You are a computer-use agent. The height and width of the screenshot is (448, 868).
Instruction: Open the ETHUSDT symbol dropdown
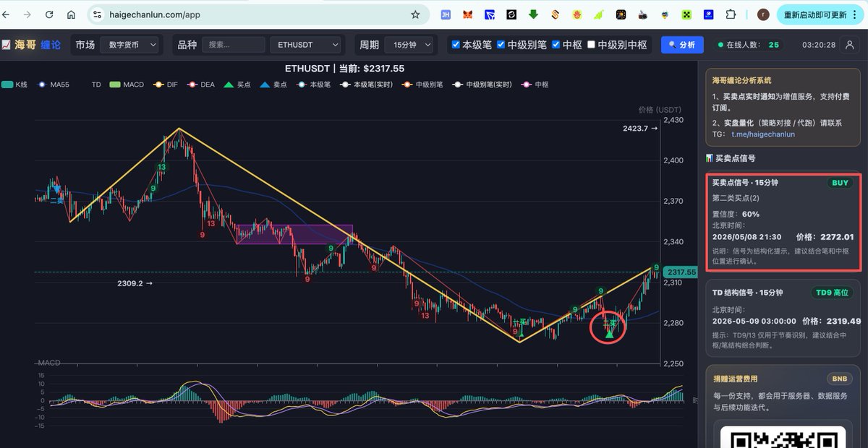pyautogui.click(x=305, y=45)
